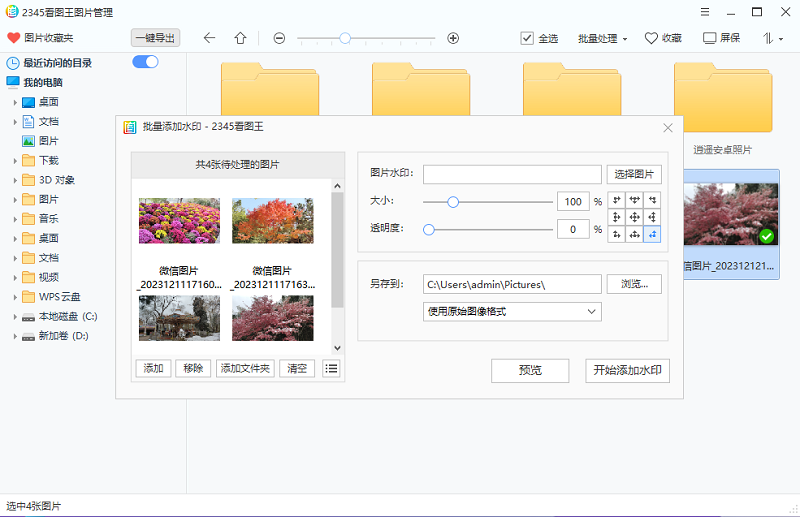The width and height of the screenshot is (800, 517).
Task: Click the 另存到 save path field
Action: coord(512,284)
